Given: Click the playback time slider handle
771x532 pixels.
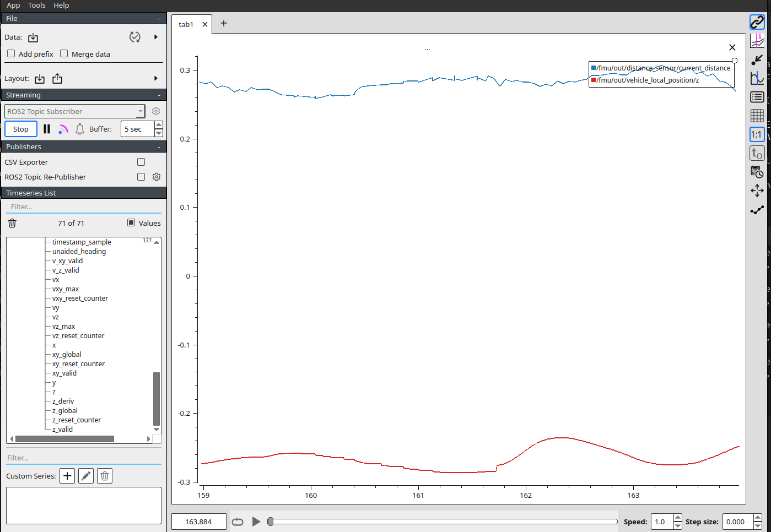Looking at the screenshot, I should [271, 522].
